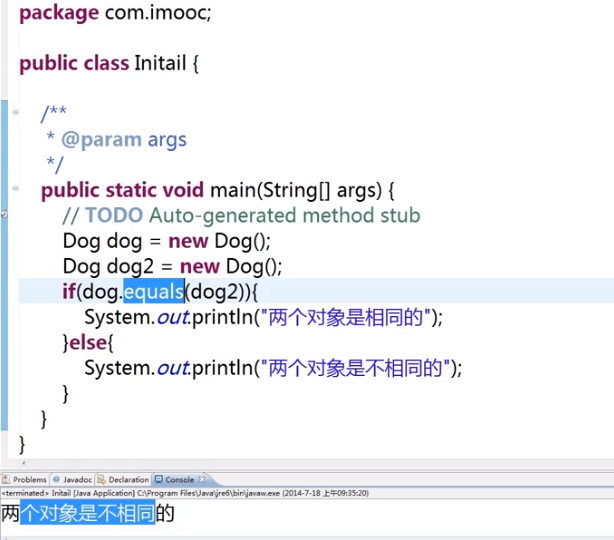The width and height of the screenshot is (614, 540).
Task: Close the Console view tab
Action: pyautogui.click(x=202, y=479)
